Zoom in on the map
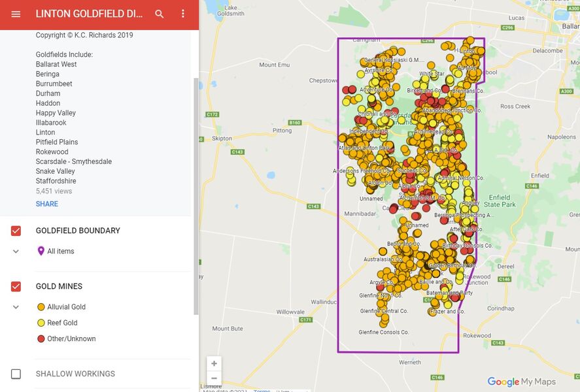 214,363
